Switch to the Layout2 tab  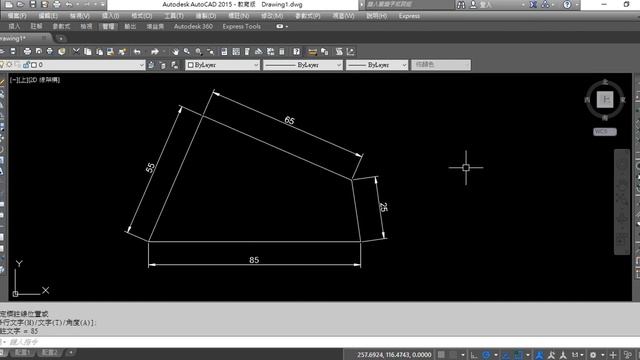coord(49,353)
